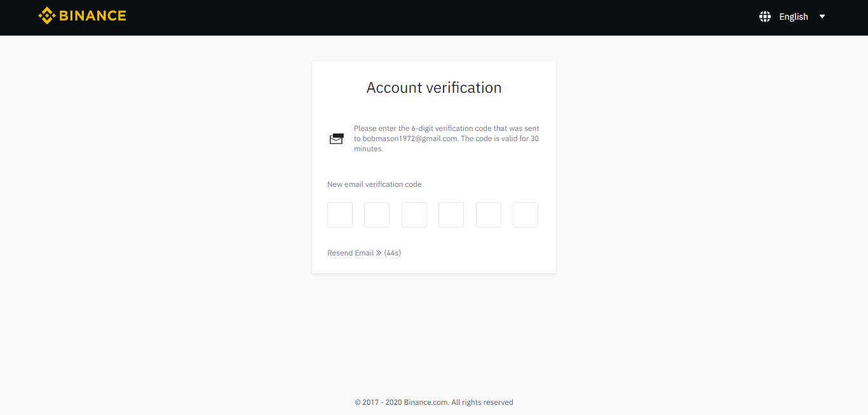
Task: Focus the sixth verification digit box
Action: [526, 215]
